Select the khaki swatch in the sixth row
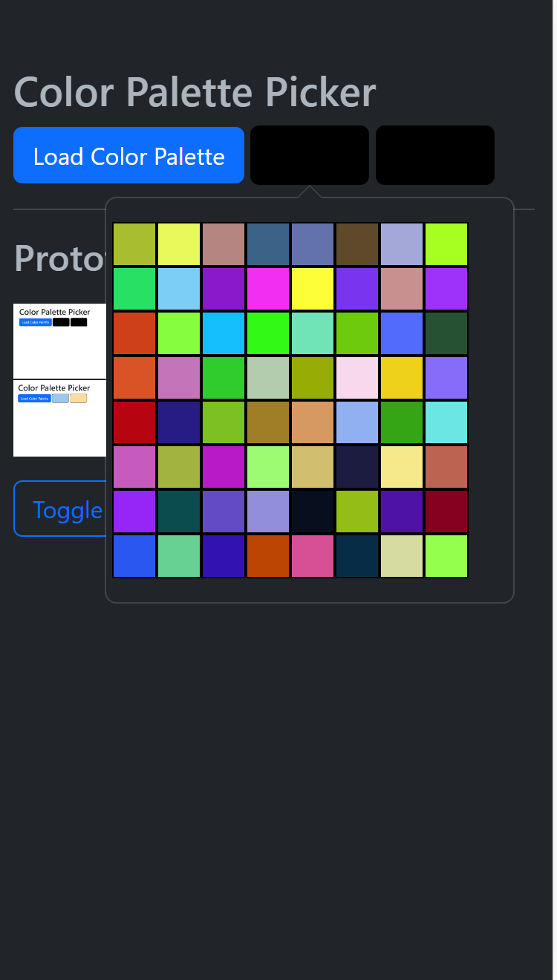 [x=313, y=467]
